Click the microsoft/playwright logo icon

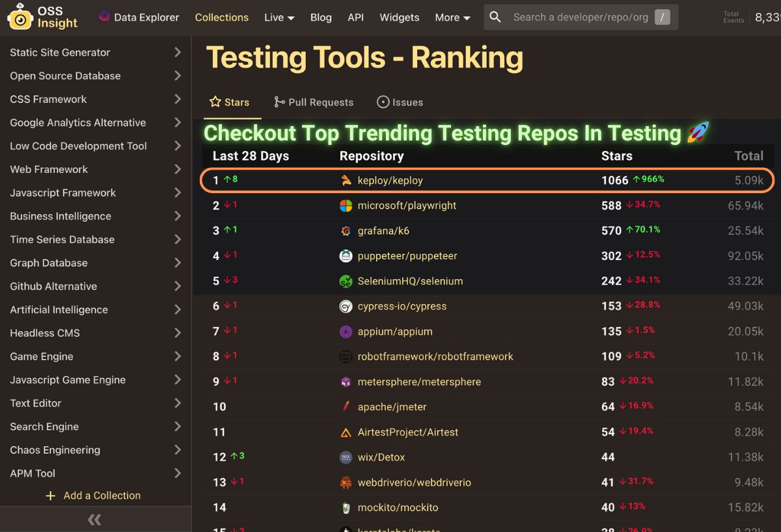click(346, 206)
